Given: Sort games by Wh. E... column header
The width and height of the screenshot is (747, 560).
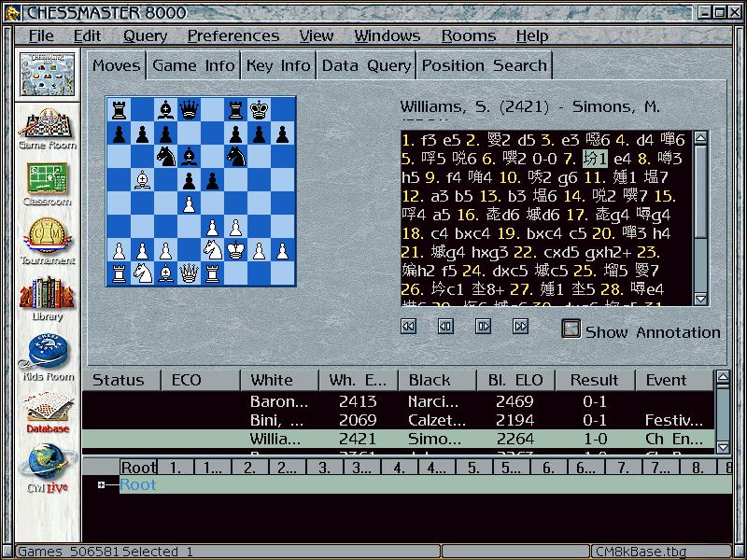Looking at the screenshot, I should pyautogui.click(x=358, y=380).
